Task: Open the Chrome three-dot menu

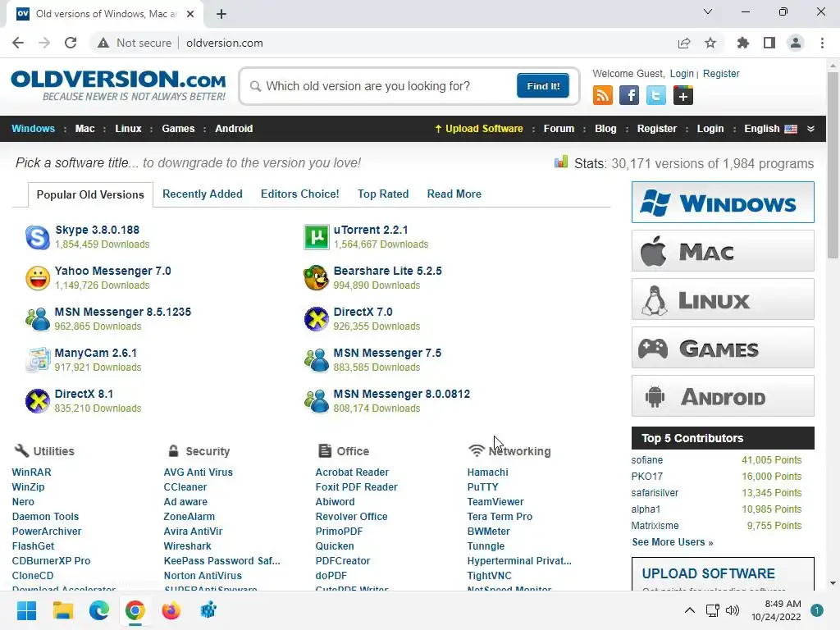Action: pos(822,43)
